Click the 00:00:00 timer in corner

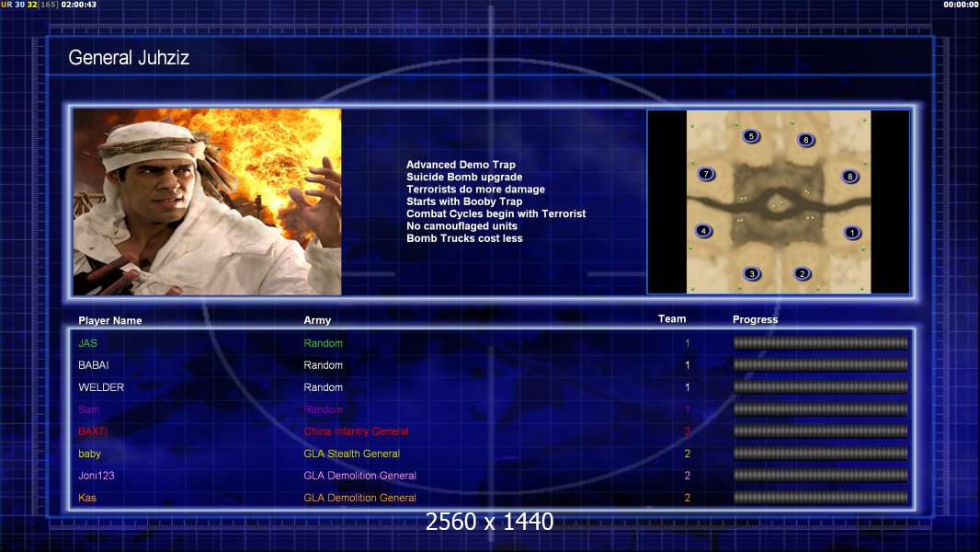(x=962, y=5)
